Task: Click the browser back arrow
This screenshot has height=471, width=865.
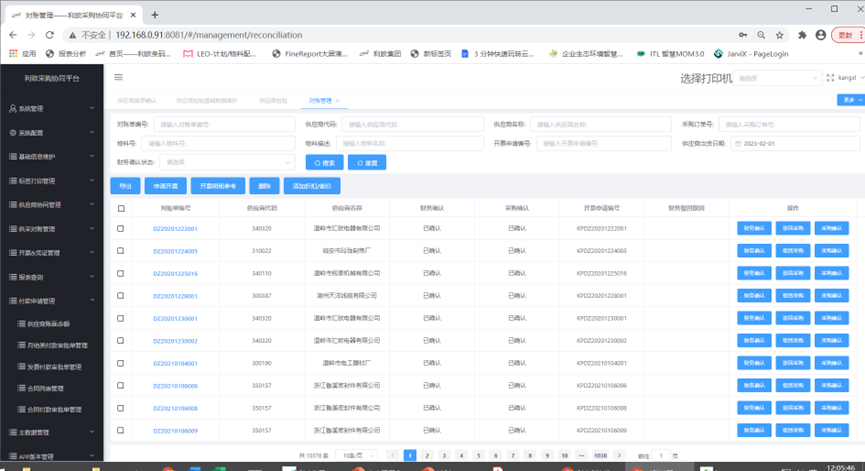Action: 13,35
